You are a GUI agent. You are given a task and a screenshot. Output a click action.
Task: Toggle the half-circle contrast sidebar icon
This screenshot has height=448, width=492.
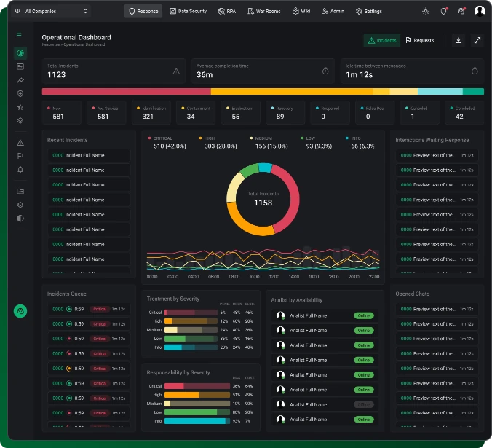20,219
